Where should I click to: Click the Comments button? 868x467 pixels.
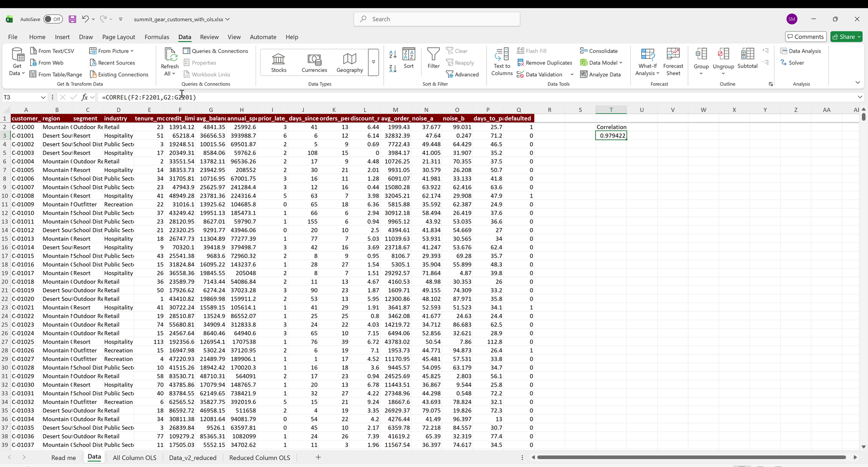(806, 37)
